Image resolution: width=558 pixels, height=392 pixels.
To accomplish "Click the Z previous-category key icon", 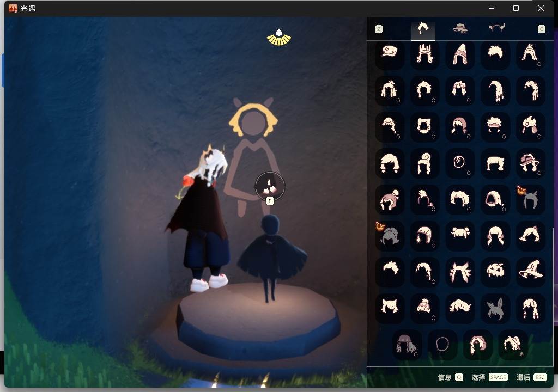I will (379, 29).
